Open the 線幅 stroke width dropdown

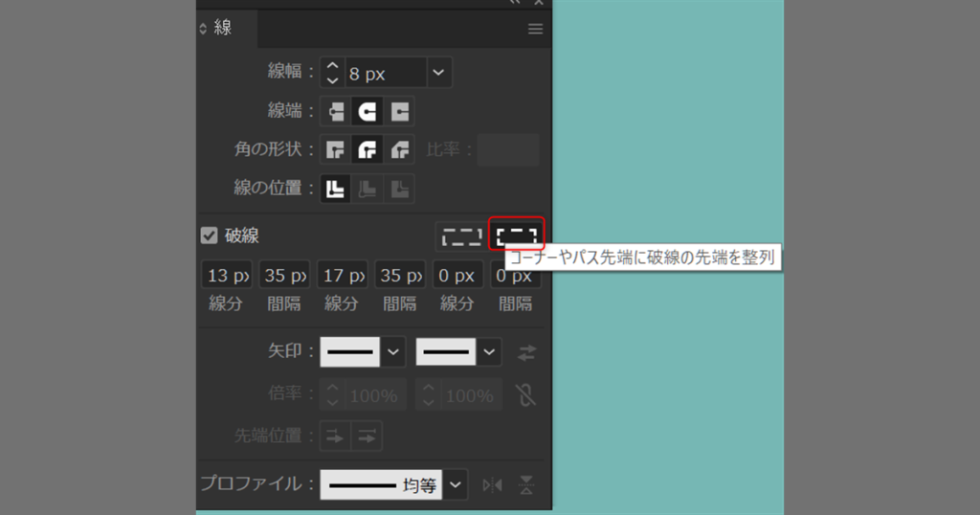click(x=438, y=73)
